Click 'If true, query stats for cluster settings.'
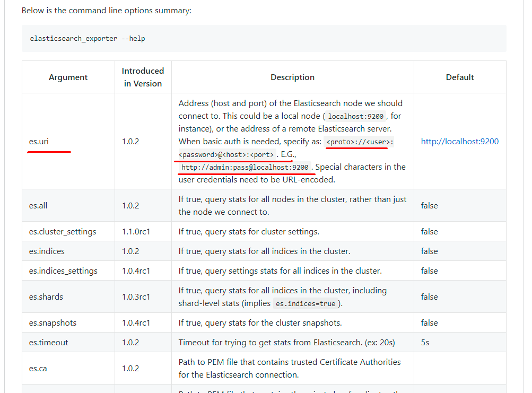 tap(249, 232)
